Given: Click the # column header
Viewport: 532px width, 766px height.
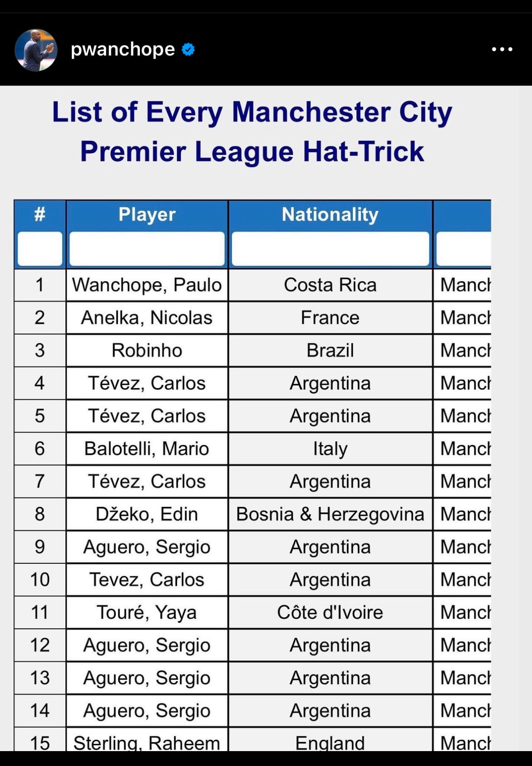Looking at the screenshot, I should pyautogui.click(x=40, y=214).
